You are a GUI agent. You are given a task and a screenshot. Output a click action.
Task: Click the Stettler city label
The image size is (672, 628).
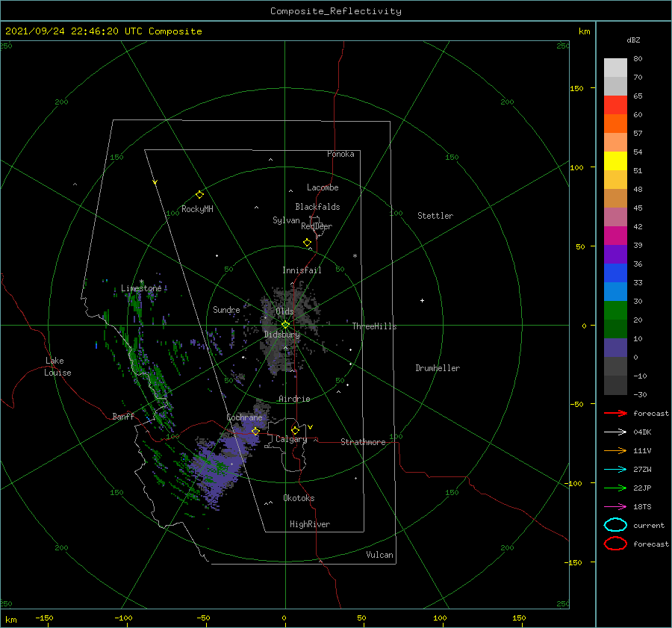point(435,216)
